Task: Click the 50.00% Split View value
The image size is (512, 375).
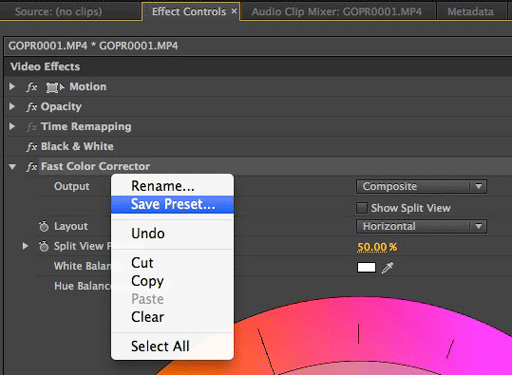Action: (x=377, y=247)
